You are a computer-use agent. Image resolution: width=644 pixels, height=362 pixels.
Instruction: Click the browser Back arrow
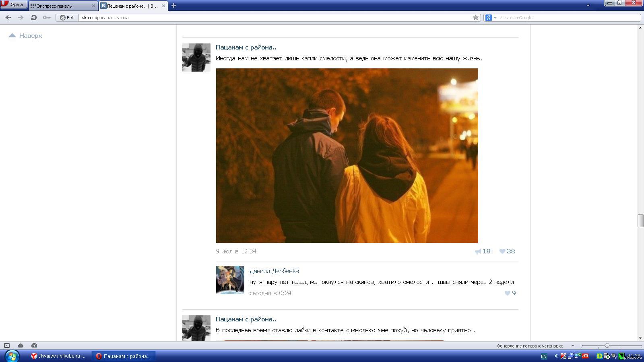pyautogui.click(x=8, y=17)
